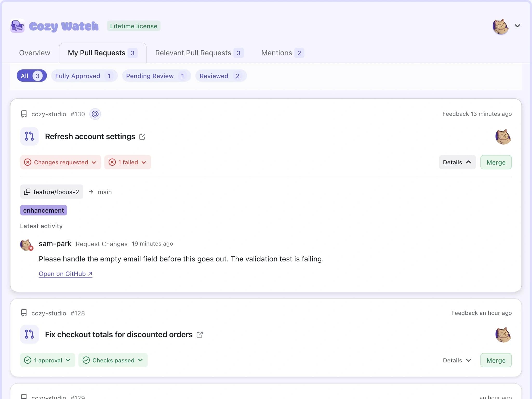The image size is (532, 399).
Task: Expand the account menu chevron
Action: pyautogui.click(x=517, y=26)
